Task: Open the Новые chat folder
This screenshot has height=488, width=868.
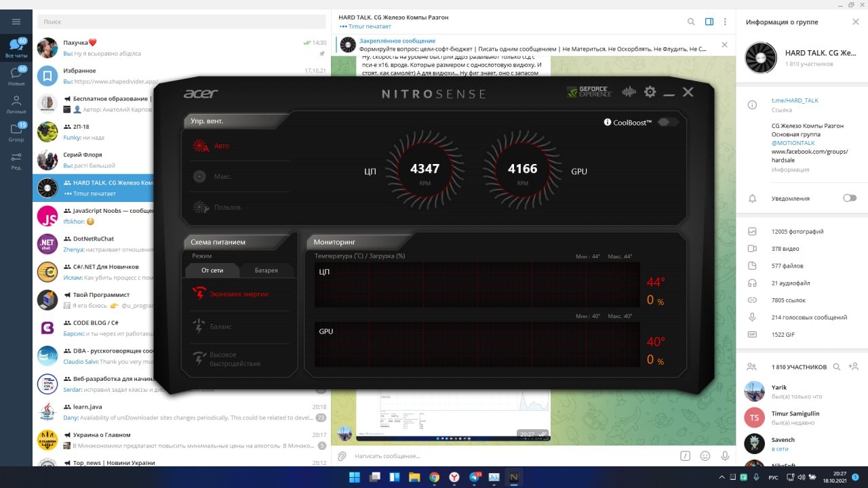Action: coord(16,77)
